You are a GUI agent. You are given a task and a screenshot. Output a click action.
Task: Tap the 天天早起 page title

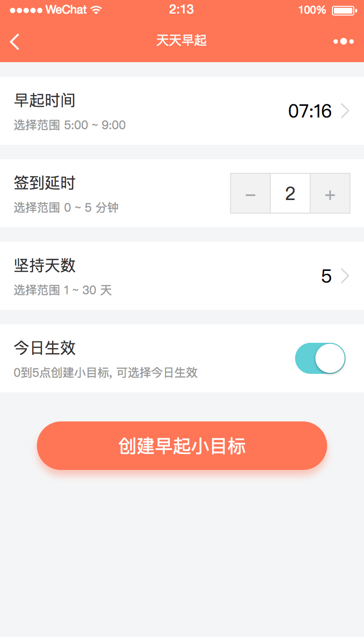182,40
